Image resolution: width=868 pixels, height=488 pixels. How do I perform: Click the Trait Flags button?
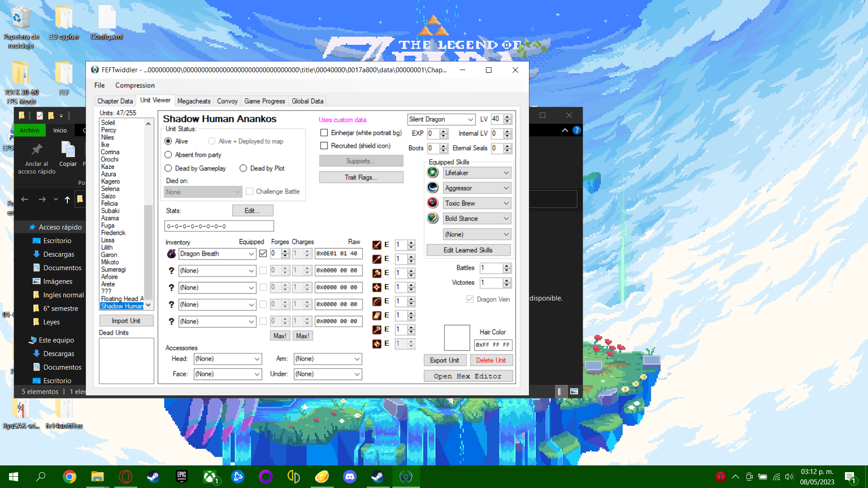pyautogui.click(x=361, y=177)
